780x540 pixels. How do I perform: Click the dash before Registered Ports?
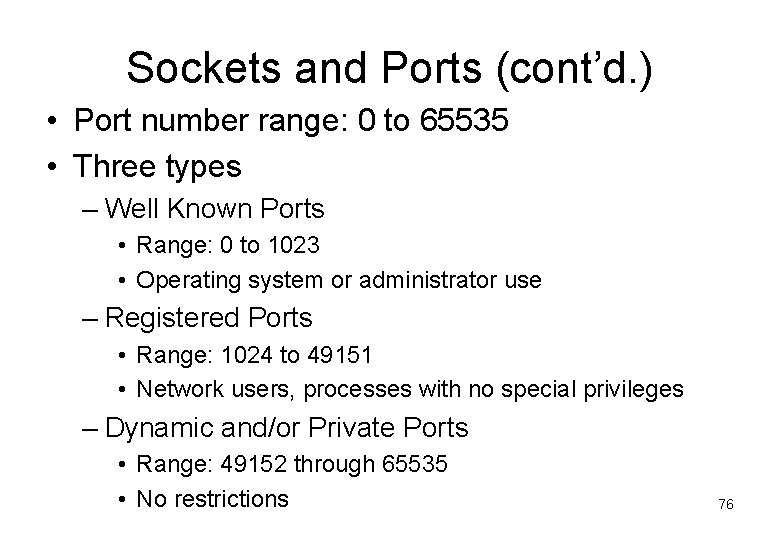(x=90, y=319)
